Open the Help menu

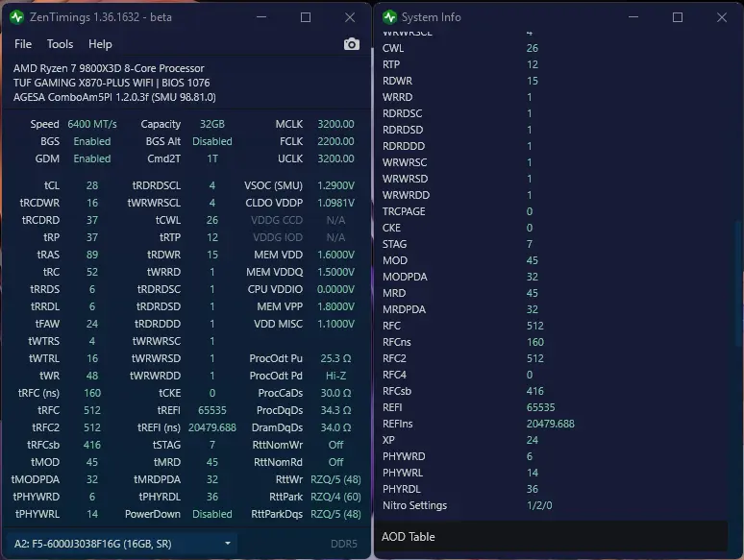click(100, 44)
